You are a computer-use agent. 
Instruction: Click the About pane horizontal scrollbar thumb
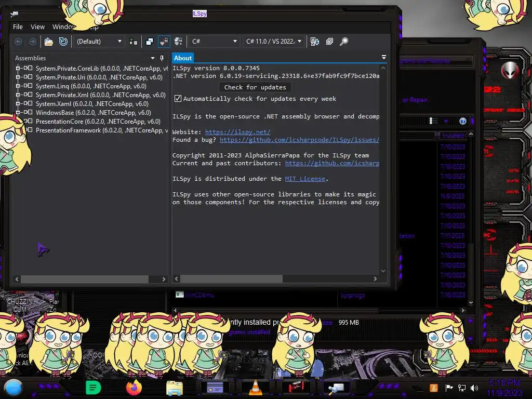click(x=231, y=279)
